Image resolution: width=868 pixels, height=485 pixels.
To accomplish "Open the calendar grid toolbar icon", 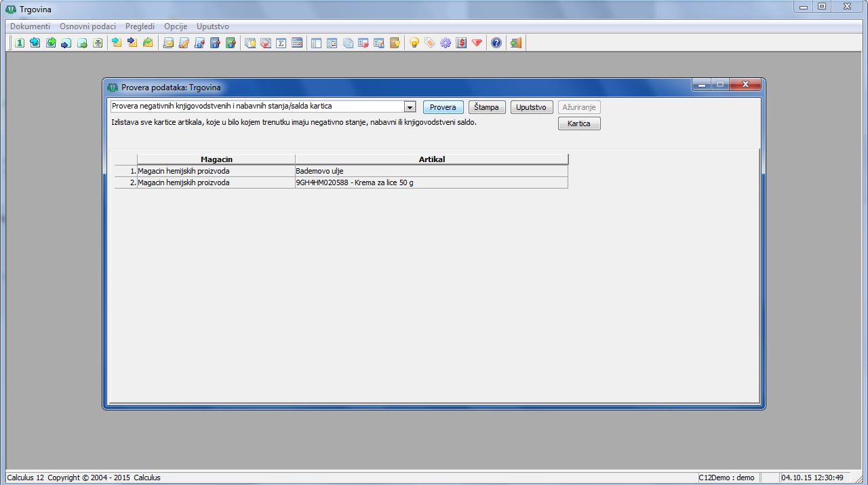I will tap(296, 43).
